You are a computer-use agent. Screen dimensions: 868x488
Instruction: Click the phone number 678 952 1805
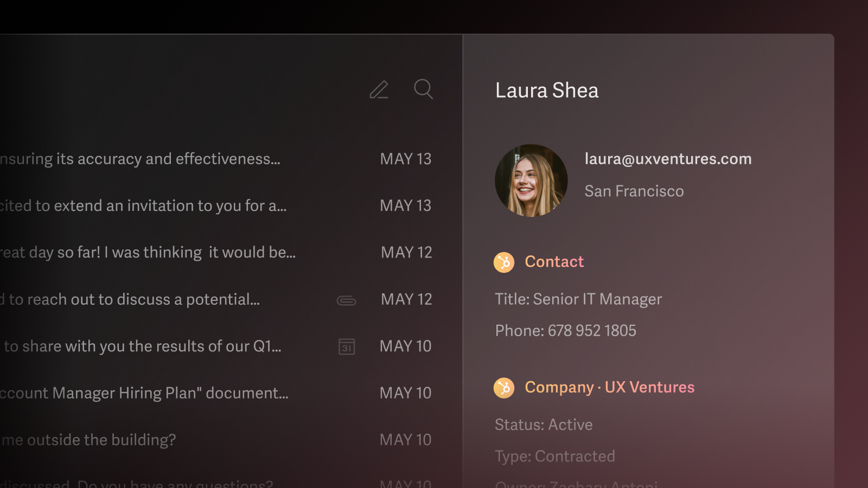pyautogui.click(x=591, y=331)
